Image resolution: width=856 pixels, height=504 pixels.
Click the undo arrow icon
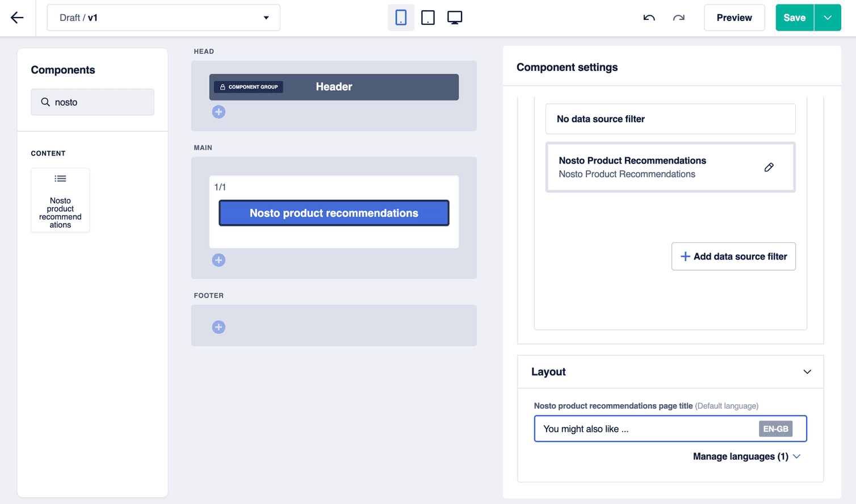pos(649,18)
